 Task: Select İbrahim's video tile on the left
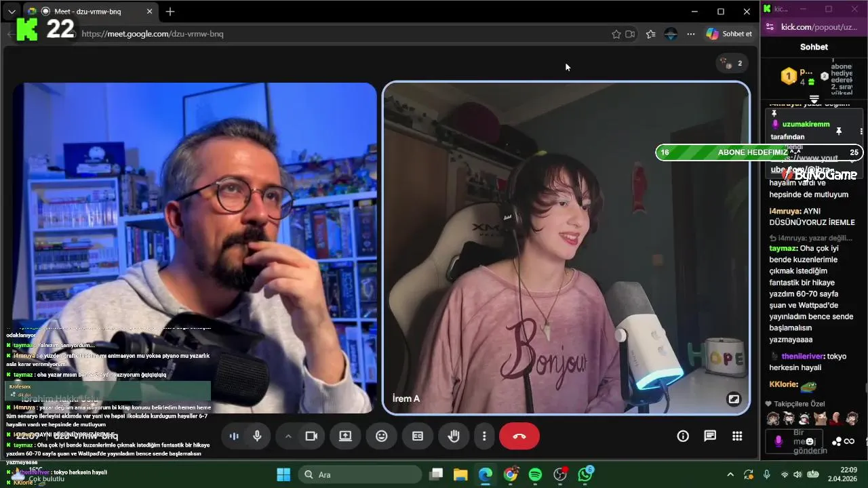(195, 247)
